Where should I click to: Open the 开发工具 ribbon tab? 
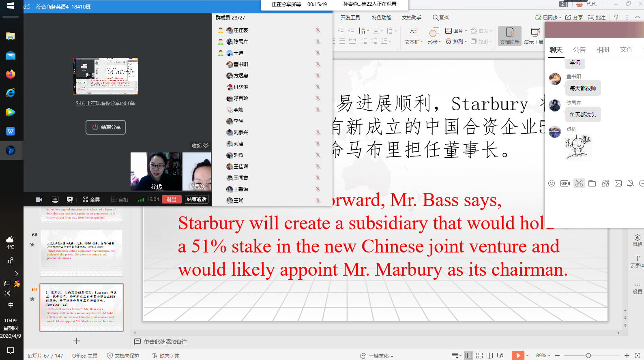(350, 18)
